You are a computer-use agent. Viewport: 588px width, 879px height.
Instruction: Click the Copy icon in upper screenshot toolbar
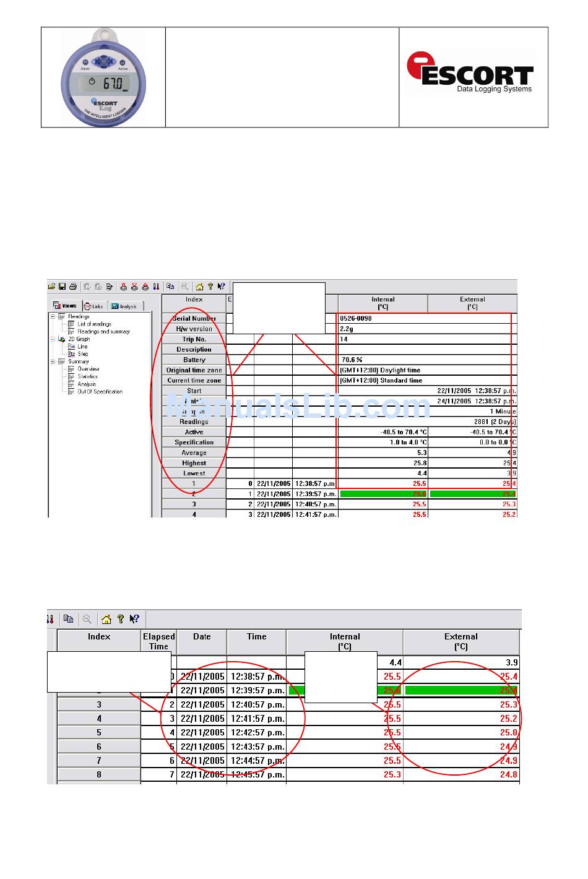(x=170, y=287)
